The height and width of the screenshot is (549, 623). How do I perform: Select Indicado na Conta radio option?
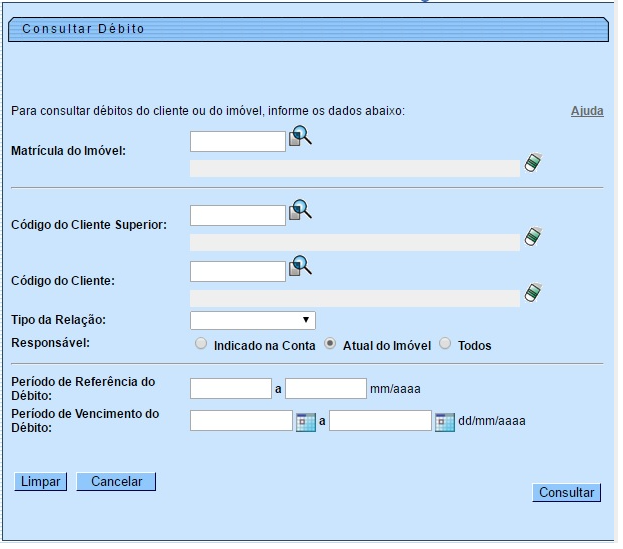coord(202,345)
